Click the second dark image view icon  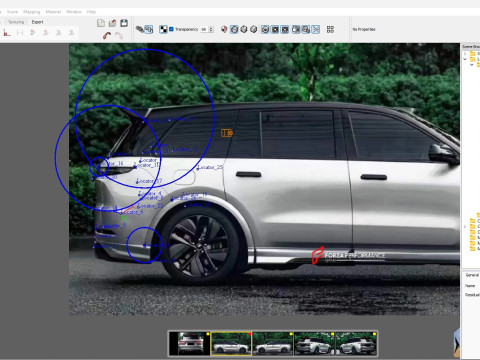[285, 29]
